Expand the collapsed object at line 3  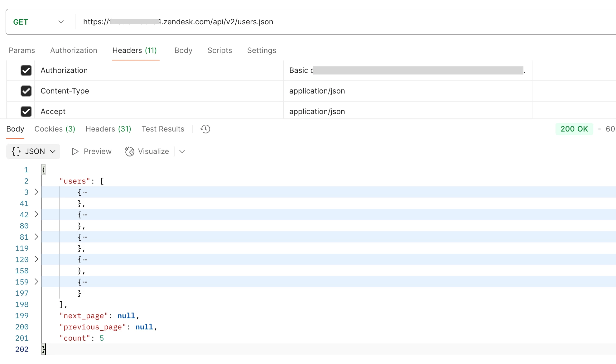pyautogui.click(x=36, y=192)
